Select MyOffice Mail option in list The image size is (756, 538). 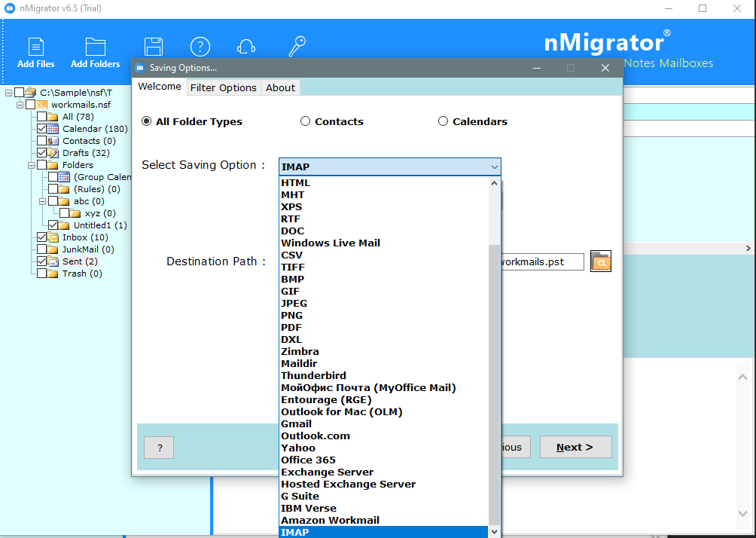pyautogui.click(x=384, y=388)
